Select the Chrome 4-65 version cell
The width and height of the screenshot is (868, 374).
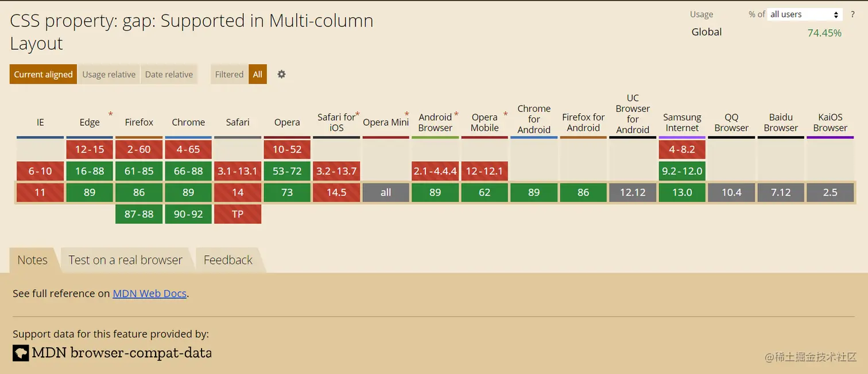pos(188,150)
